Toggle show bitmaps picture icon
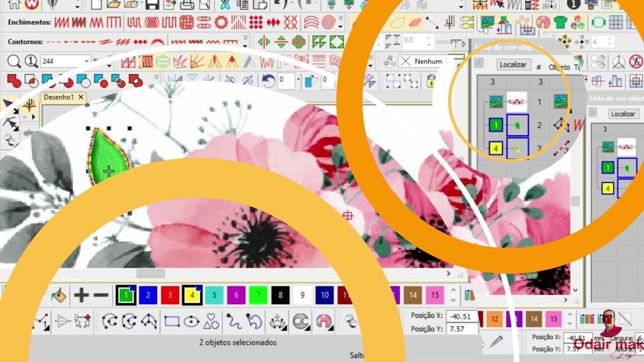 pos(488,23)
